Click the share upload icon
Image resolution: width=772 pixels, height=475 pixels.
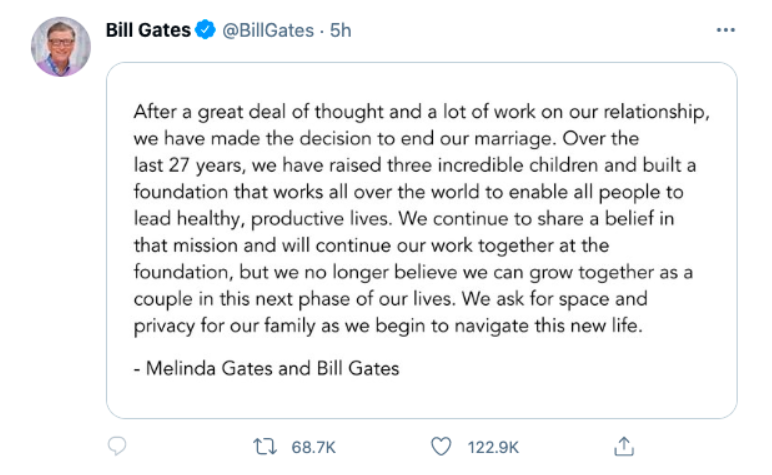pos(625,446)
